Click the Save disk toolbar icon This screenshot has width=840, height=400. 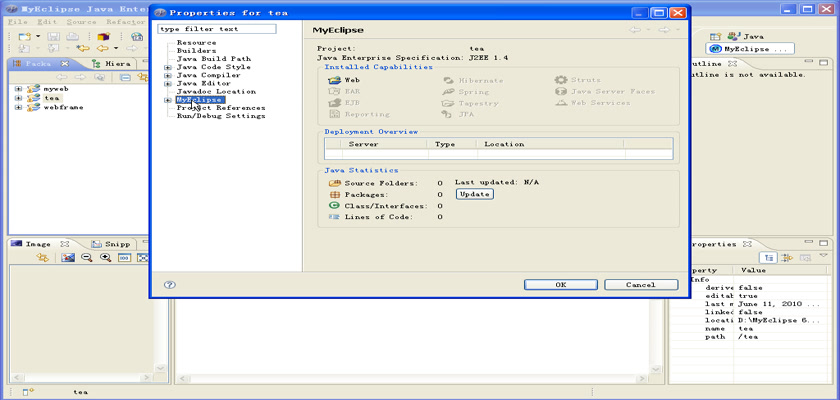pyautogui.click(x=54, y=36)
